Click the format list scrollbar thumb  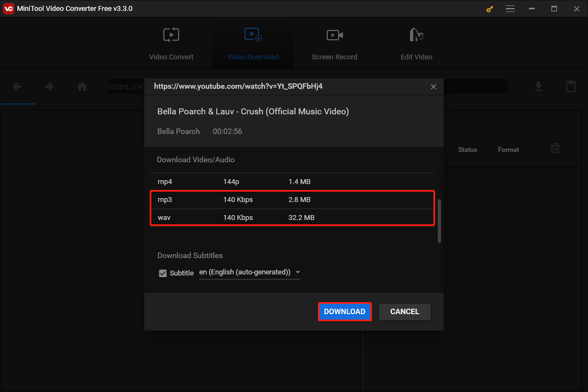click(x=439, y=221)
